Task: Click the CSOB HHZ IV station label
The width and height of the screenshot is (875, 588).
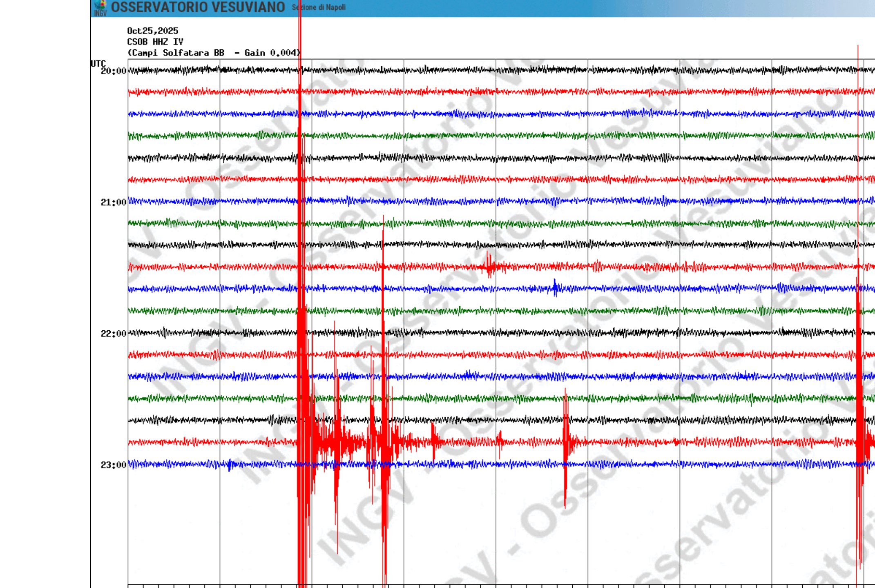Action: point(155,42)
